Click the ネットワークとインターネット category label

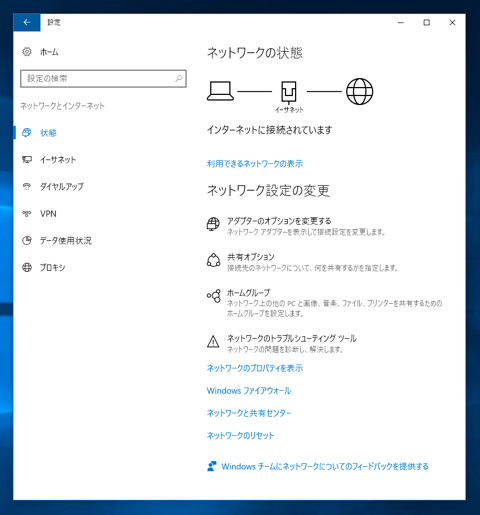62,106
